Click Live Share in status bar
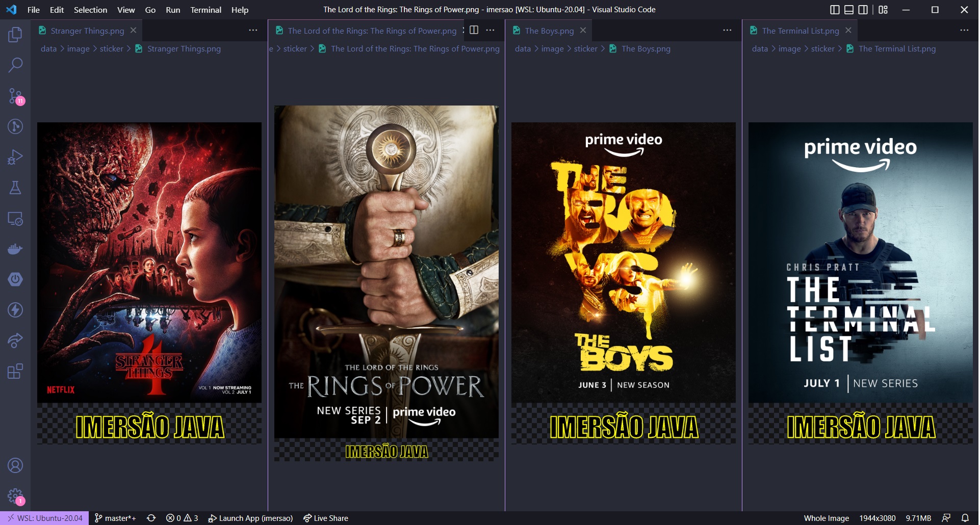This screenshot has width=980, height=525. click(x=326, y=518)
